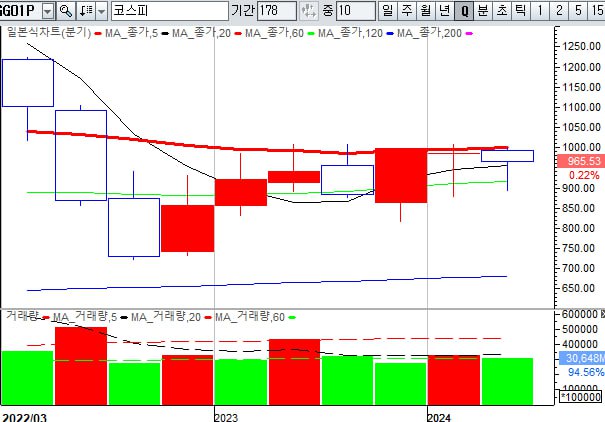This screenshot has width=605, height=422.
Task: Click the thick red MA 60 line
Action: point(266,149)
